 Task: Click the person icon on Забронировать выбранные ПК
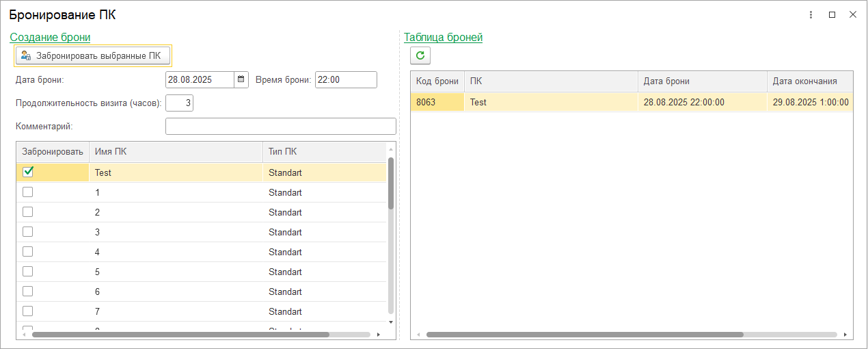coord(26,55)
